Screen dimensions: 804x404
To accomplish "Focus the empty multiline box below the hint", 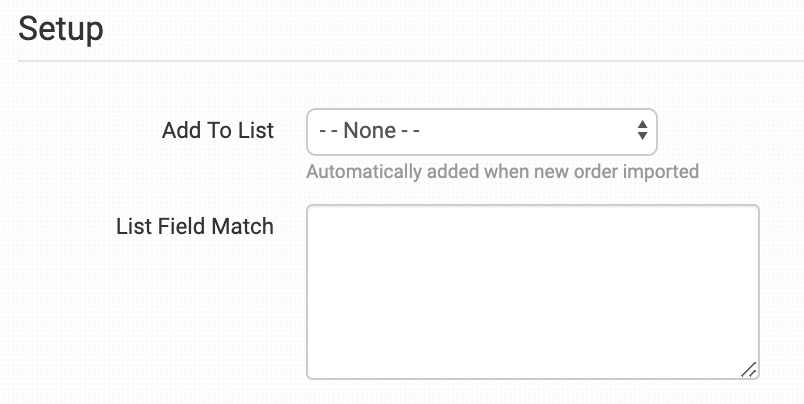I will tap(532, 291).
